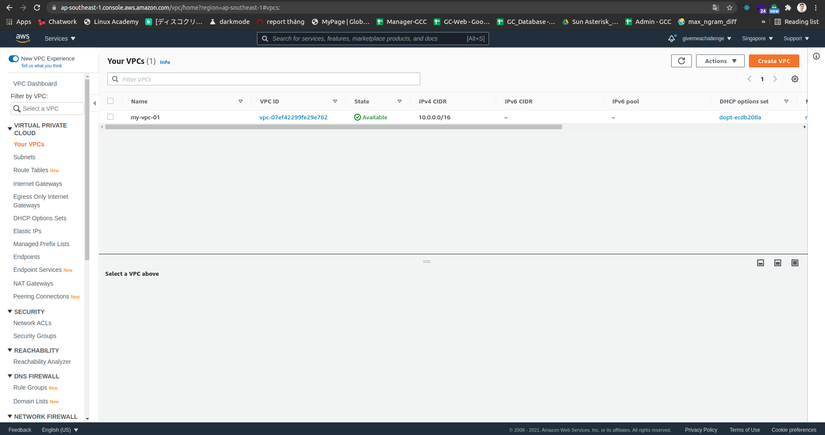Screen dimensions: 825x435
Task: Check the my-vpc-01 row checkbox
Action: coord(110,117)
